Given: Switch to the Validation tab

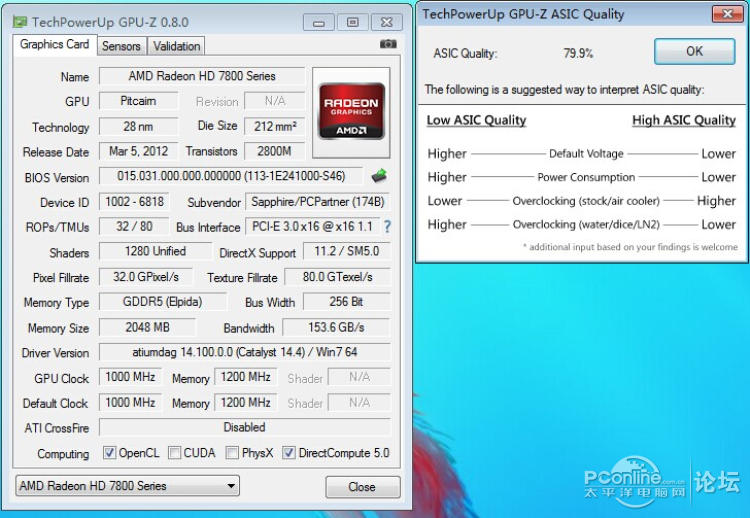Looking at the screenshot, I should point(176,46).
